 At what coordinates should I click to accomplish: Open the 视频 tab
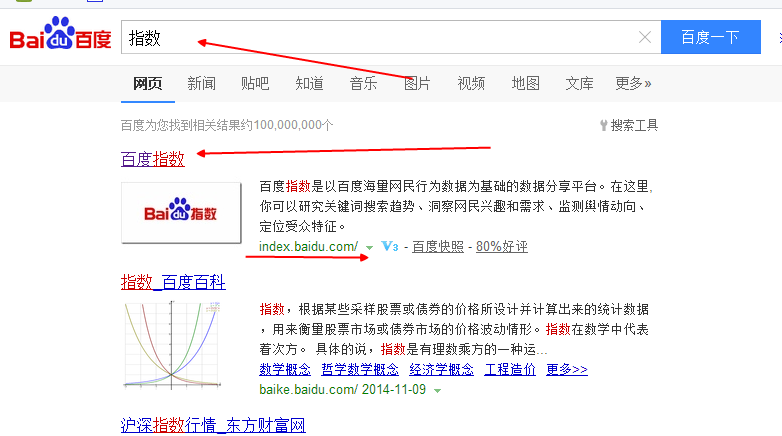tap(471, 83)
